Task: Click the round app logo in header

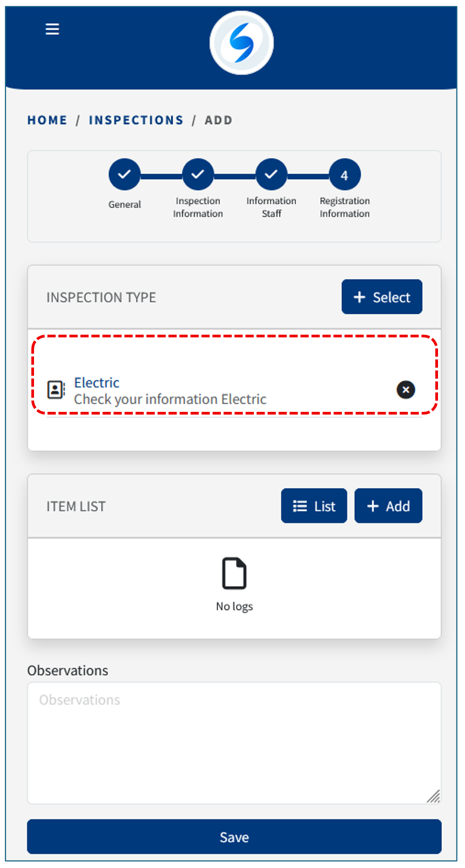Action: click(x=241, y=43)
